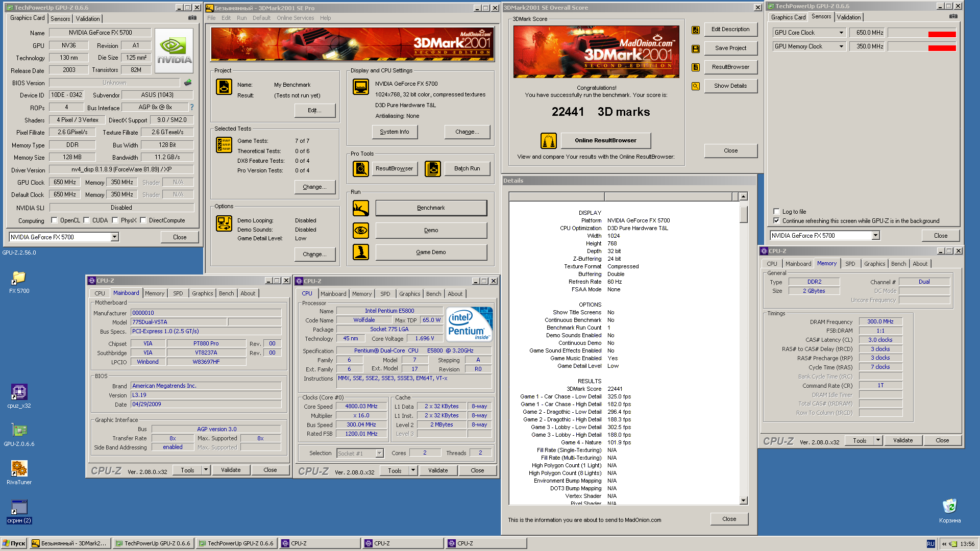980x551 pixels.
Task: Click the ResultBrowser icon in Score window
Action: coord(696,67)
